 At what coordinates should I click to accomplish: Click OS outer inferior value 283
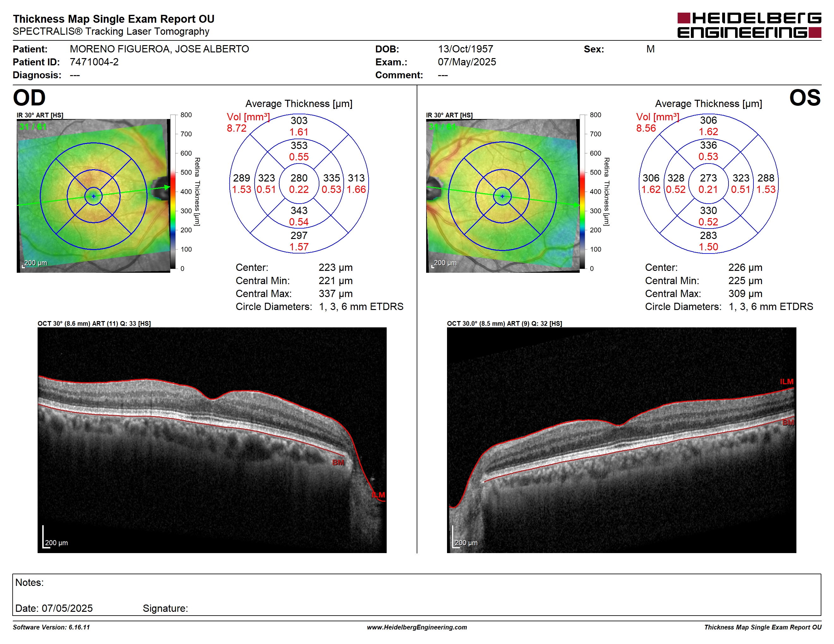point(708,236)
